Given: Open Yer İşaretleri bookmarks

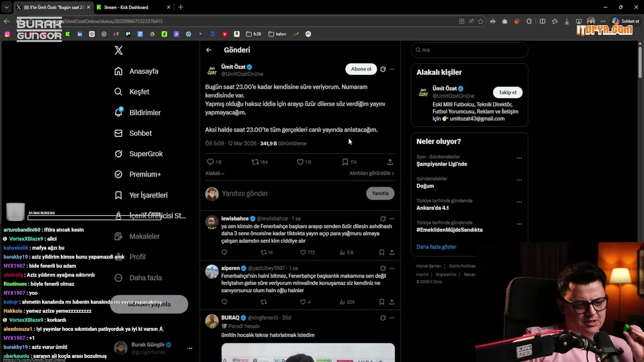Looking at the screenshot, I should click(x=141, y=195).
